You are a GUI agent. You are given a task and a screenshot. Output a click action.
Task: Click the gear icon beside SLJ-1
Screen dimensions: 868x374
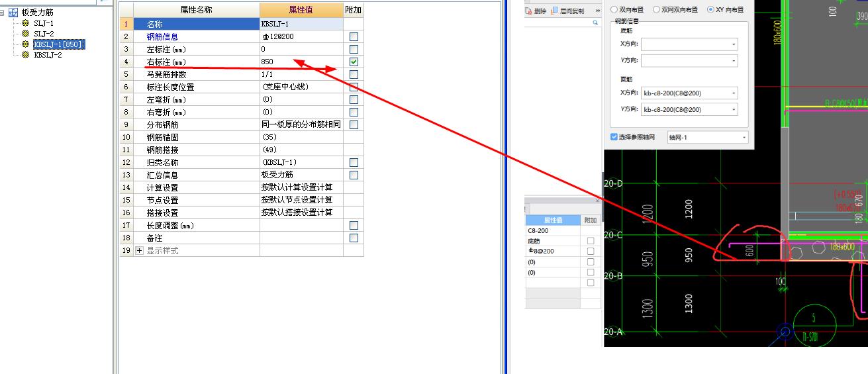point(26,23)
